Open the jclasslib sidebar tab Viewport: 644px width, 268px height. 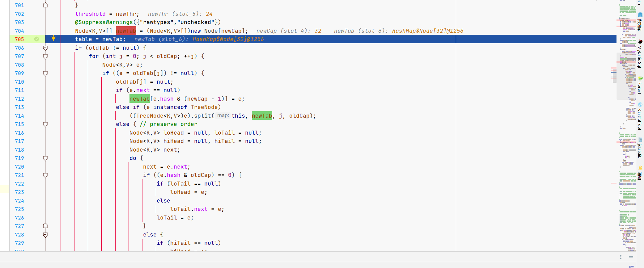click(x=640, y=148)
